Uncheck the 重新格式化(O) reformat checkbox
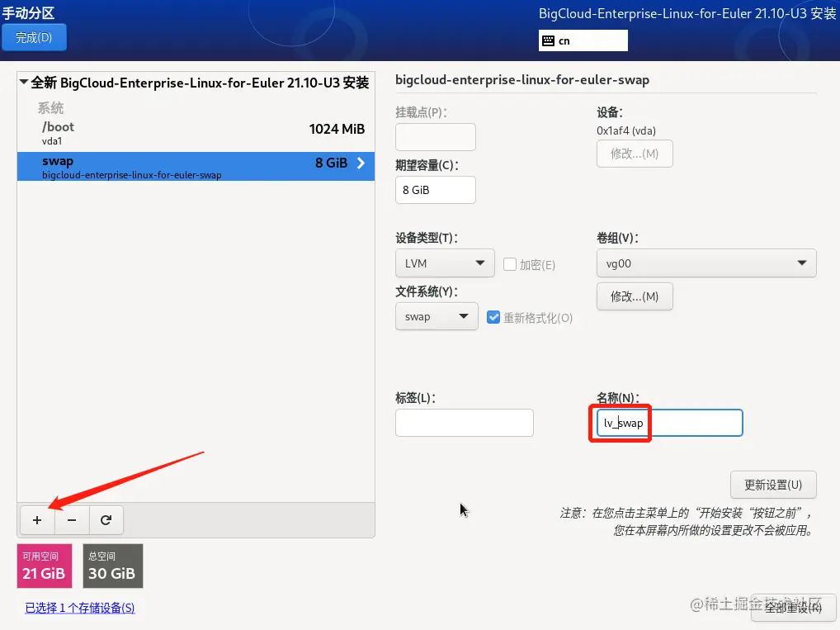 [493, 317]
